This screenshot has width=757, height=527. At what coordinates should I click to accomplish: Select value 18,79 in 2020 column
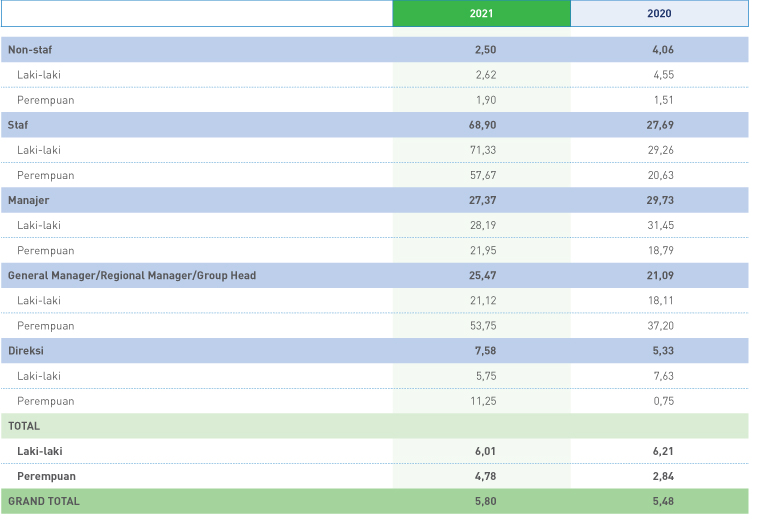(660, 250)
